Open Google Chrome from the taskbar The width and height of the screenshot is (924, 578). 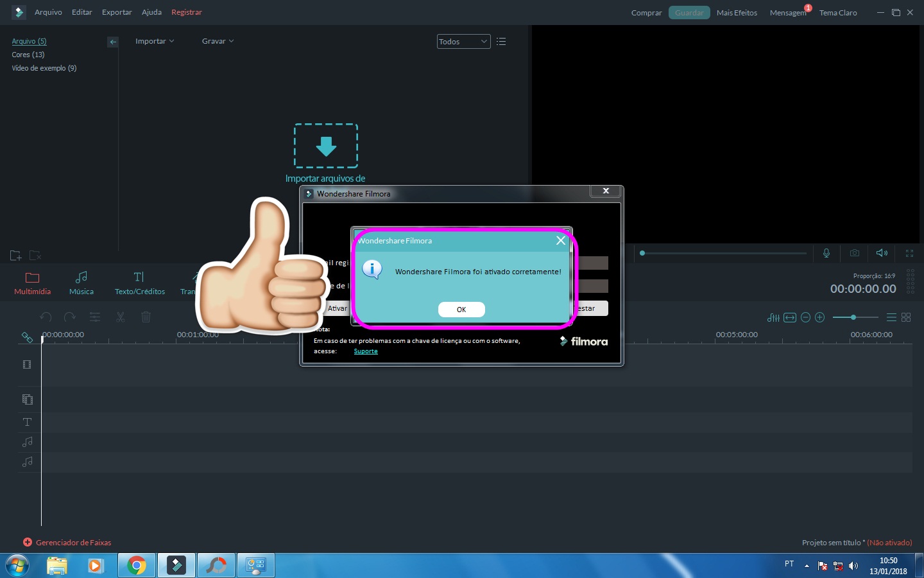[x=136, y=566]
